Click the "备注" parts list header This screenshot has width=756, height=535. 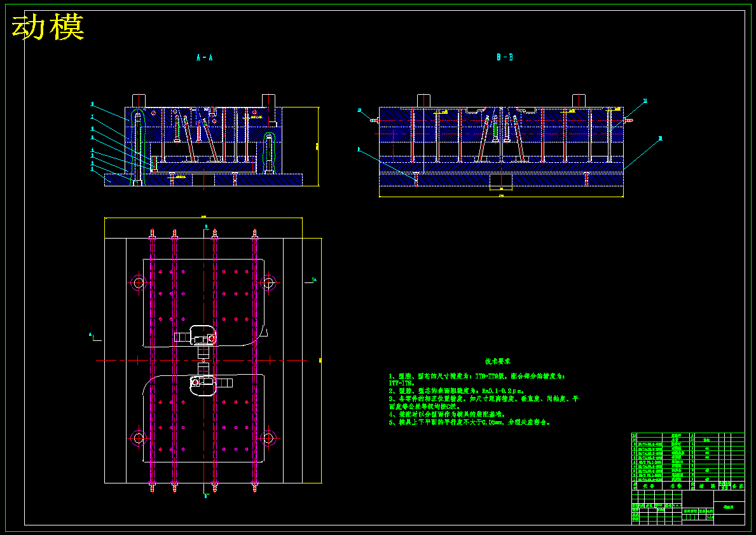738,486
